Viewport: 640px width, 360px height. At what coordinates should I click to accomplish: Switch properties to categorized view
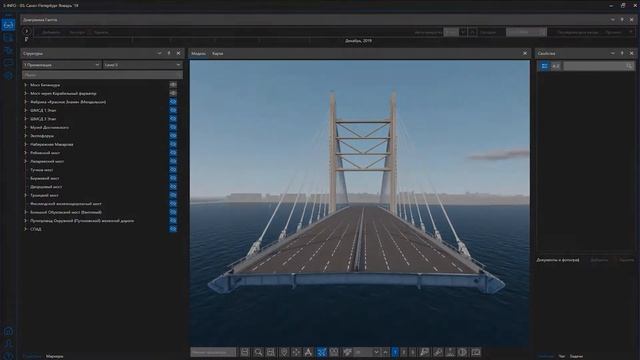544,66
